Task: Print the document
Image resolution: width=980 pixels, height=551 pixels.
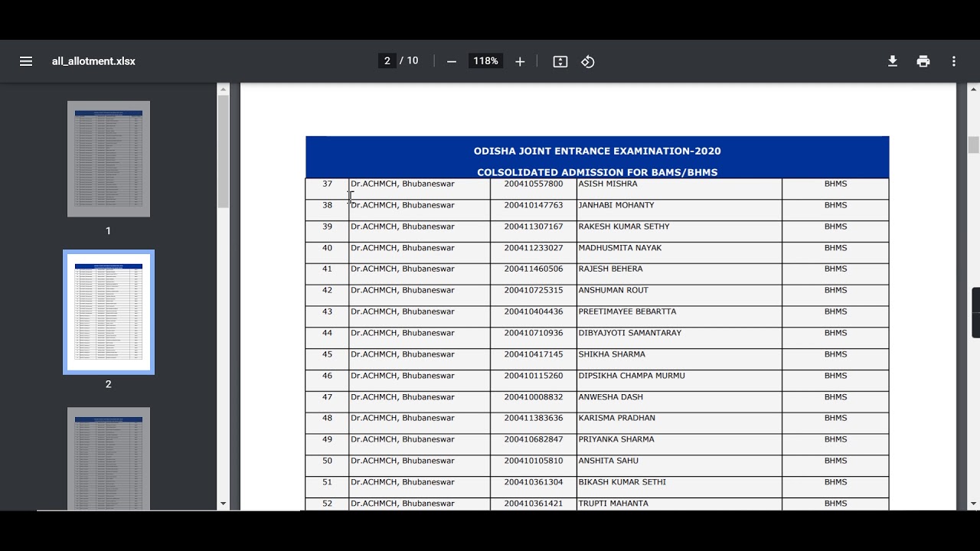Action: (923, 61)
